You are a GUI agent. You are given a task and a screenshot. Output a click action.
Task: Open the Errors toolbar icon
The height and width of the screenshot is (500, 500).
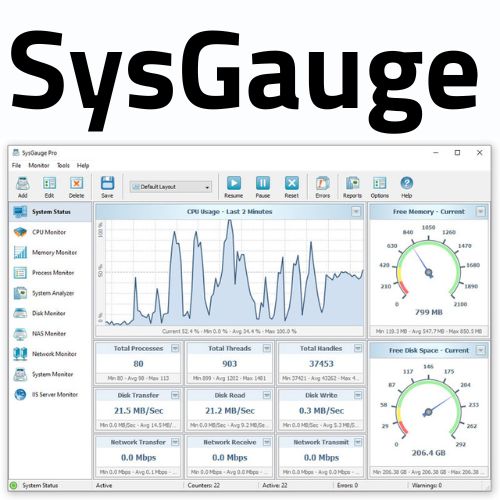(x=323, y=187)
